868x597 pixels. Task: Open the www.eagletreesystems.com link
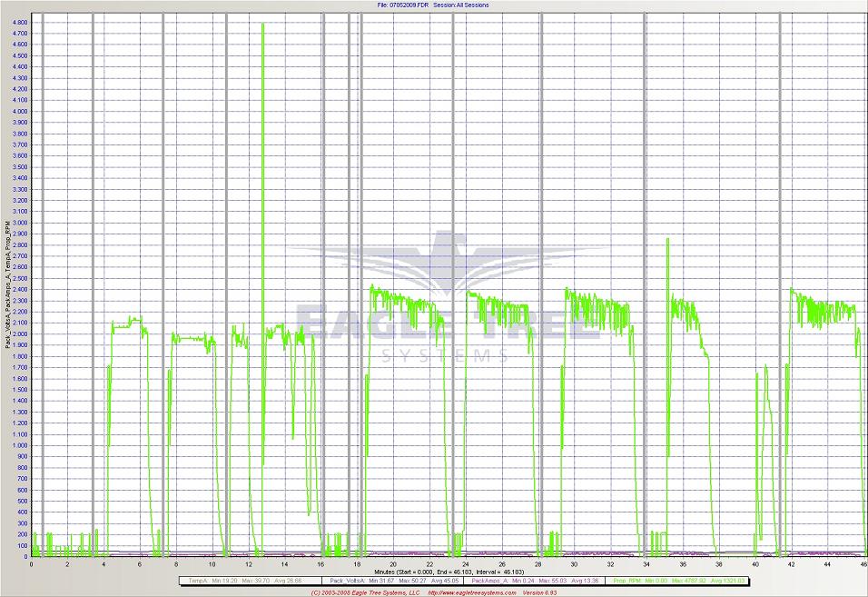pos(472,592)
